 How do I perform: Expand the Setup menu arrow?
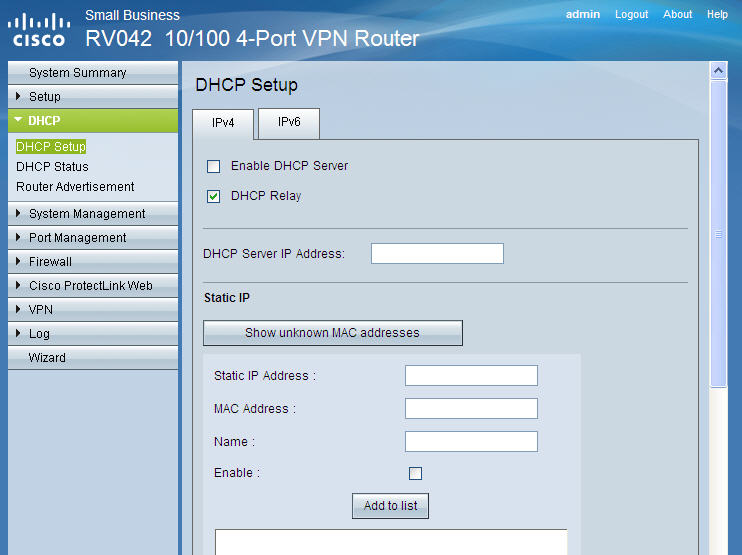click(18, 97)
